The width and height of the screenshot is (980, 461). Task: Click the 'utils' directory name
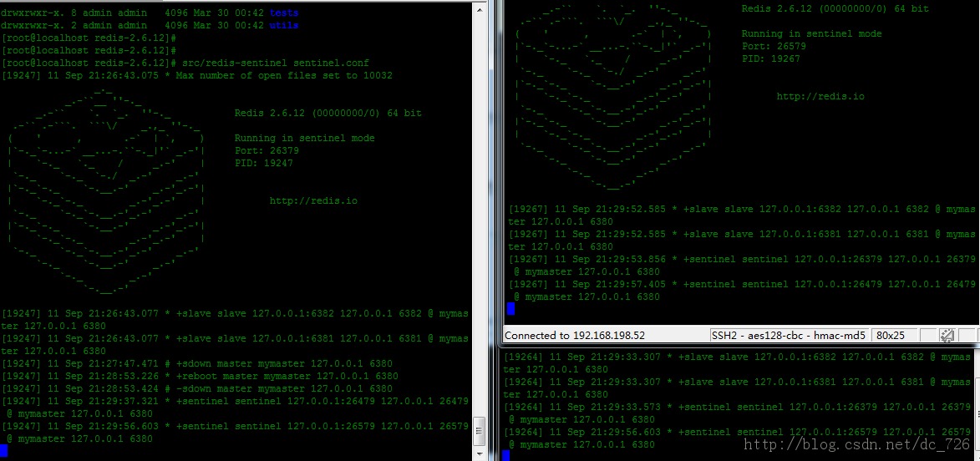tap(284, 25)
